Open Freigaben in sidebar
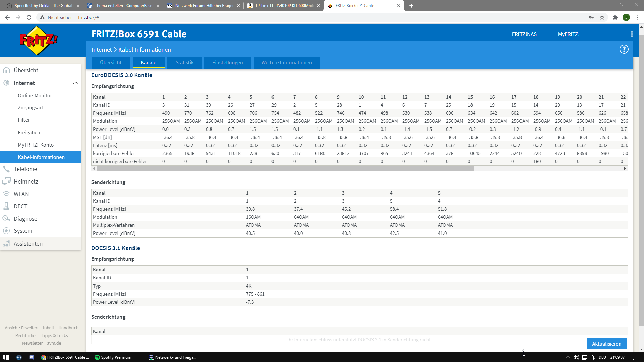Image resolution: width=644 pixels, height=362 pixels. (29, 133)
